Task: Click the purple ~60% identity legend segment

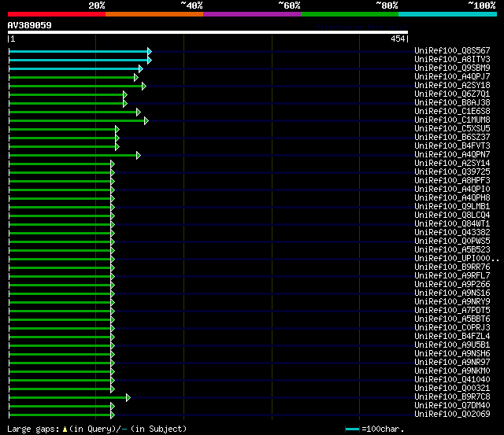Action: coord(252,14)
